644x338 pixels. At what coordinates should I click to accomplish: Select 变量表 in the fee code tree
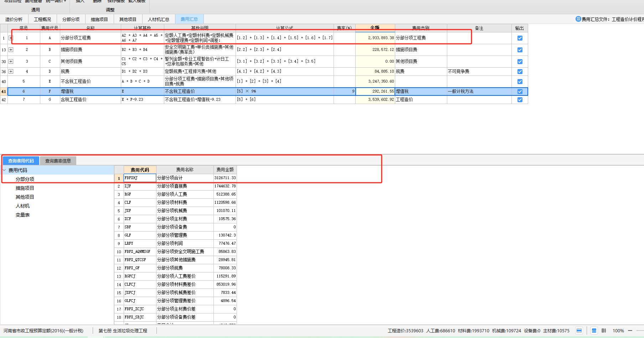[x=23, y=215]
